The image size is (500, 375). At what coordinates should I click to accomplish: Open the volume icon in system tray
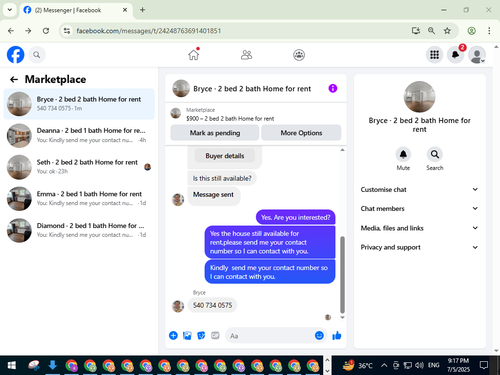419,365
